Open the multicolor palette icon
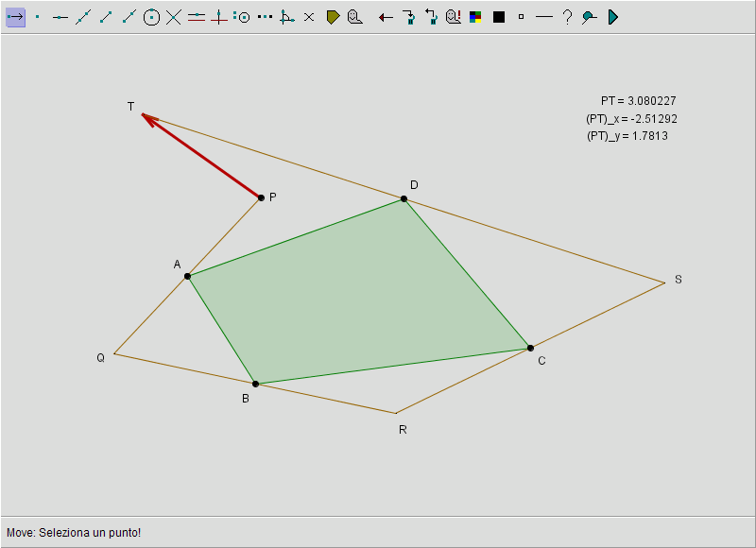Image resolution: width=756 pixels, height=548 pixels. tap(475, 17)
